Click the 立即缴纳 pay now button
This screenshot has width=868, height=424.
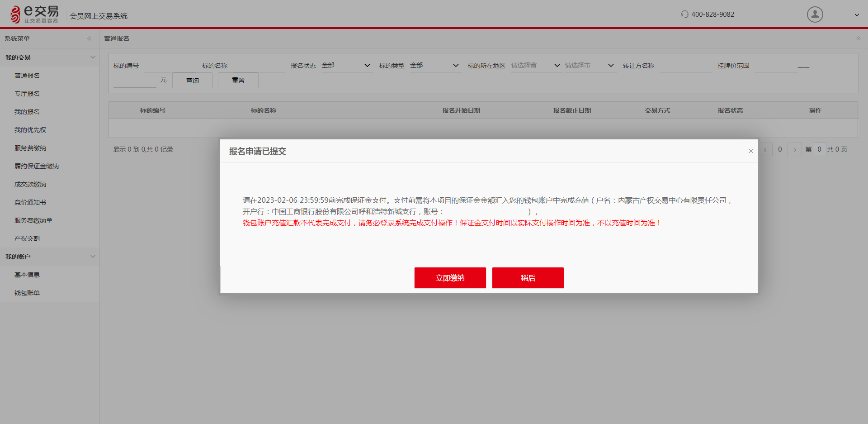point(450,278)
